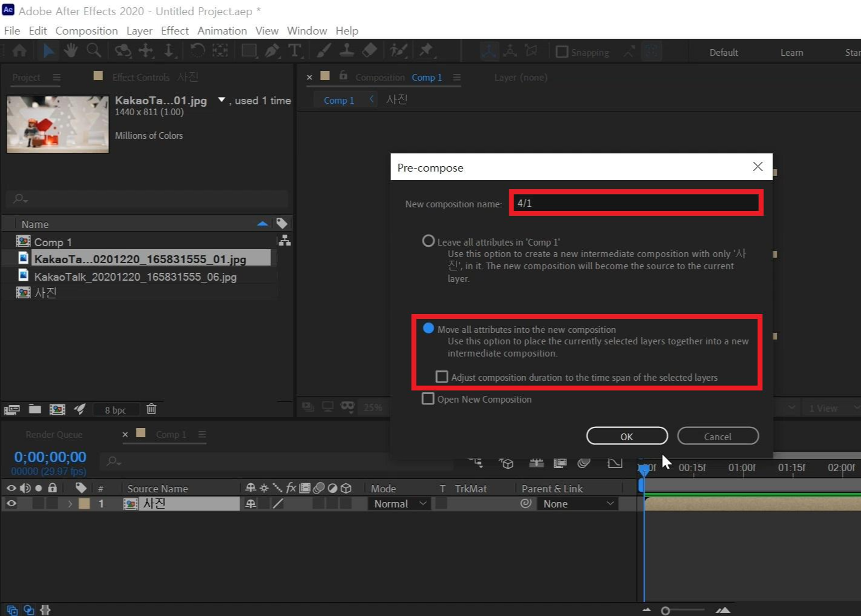This screenshot has width=861, height=616.
Task: Adjust the timeline zoom slider
Action: 666,611
